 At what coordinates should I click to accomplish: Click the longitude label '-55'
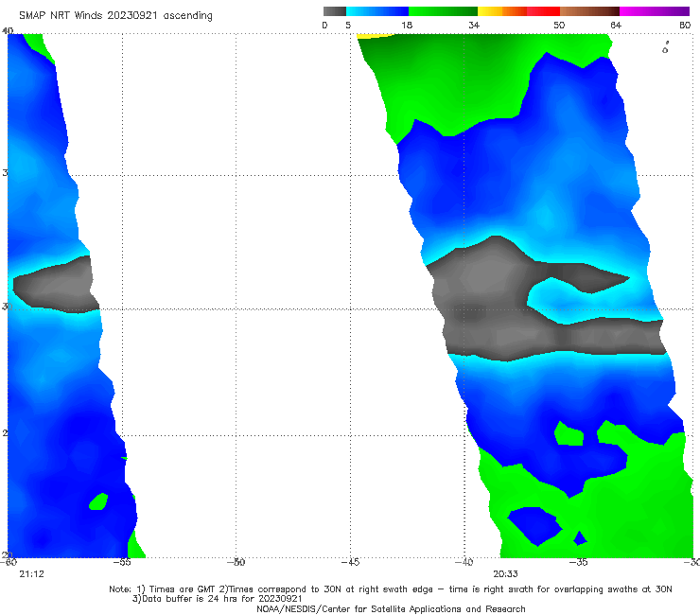(122, 562)
